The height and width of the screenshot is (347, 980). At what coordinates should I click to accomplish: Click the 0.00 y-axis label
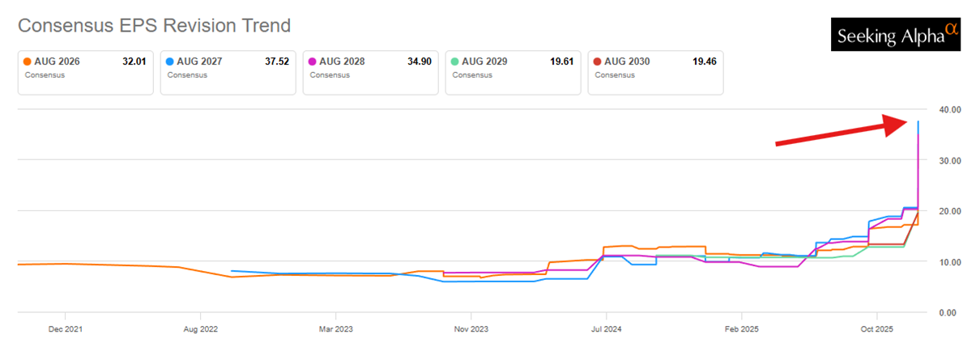coord(951,313)
